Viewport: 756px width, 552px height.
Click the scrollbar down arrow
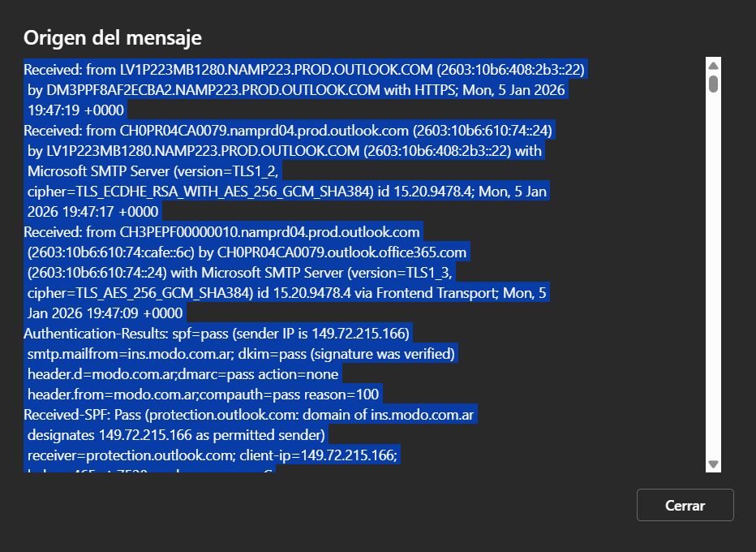point(713,464)
